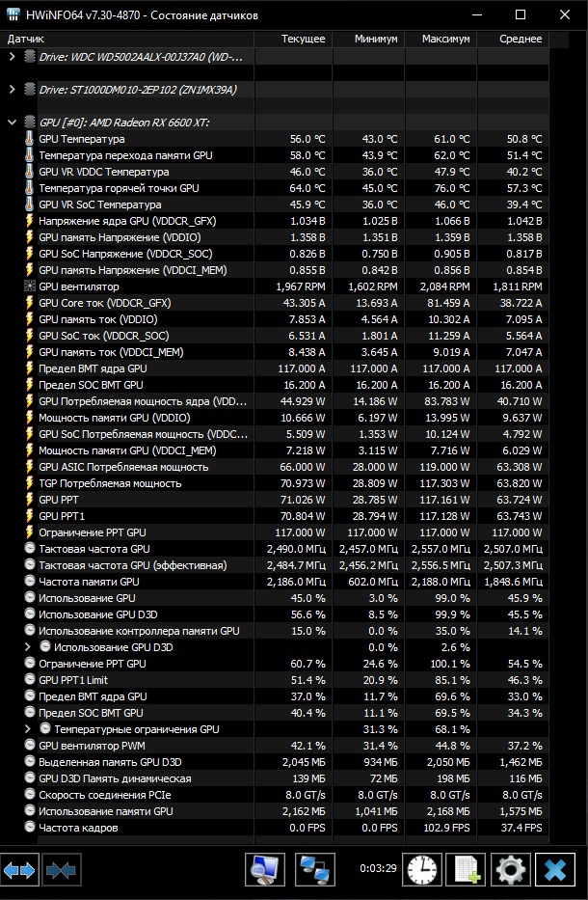Click the expand layout arrows toolbar button
Screen dimensions: 588x900
click(19, 870)
